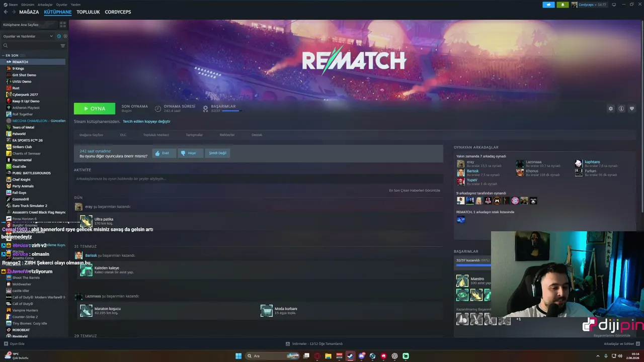Click the Barissk friend avatar in friends panel

pos(460,172)
